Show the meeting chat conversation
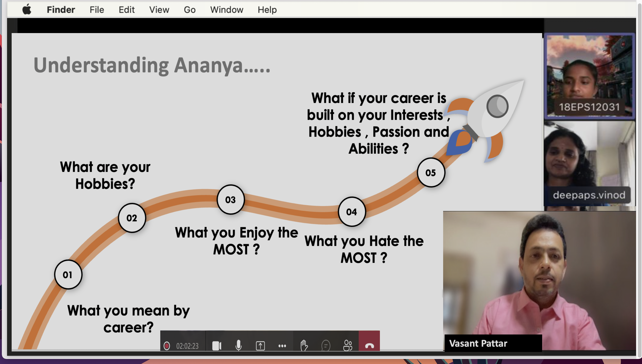 (x=326, y=346)
